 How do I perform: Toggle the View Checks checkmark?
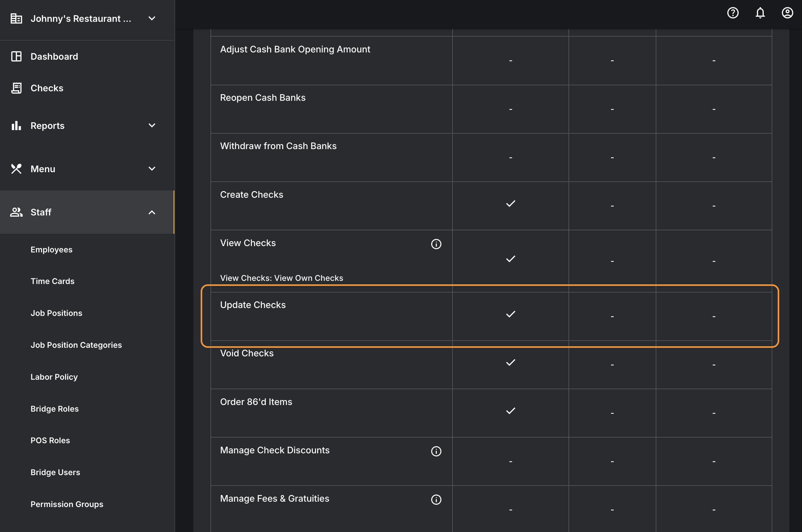(x=510, y=259)
